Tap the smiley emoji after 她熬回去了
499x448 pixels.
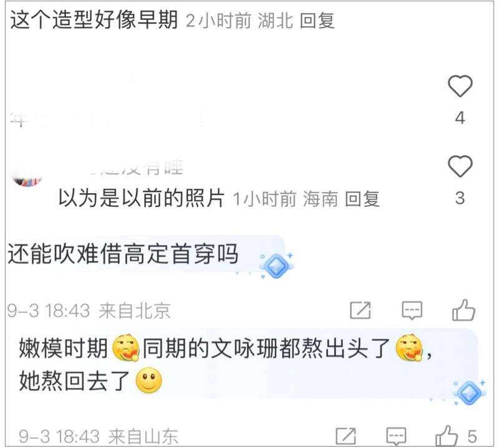pos(148,380)
